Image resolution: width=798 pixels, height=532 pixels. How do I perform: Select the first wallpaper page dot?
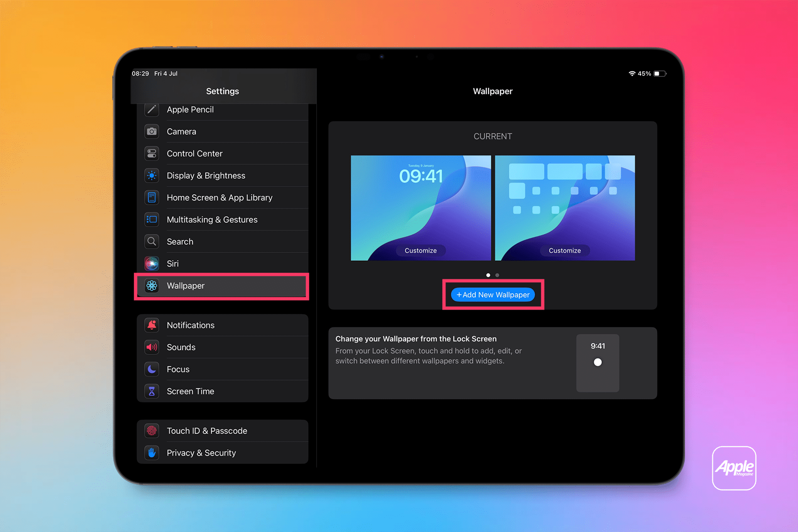[x=488, y=275]
